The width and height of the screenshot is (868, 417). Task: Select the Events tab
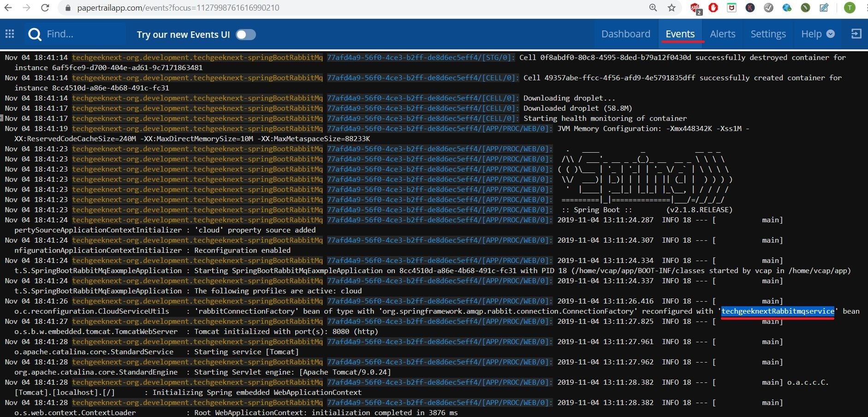click(680, 34)
